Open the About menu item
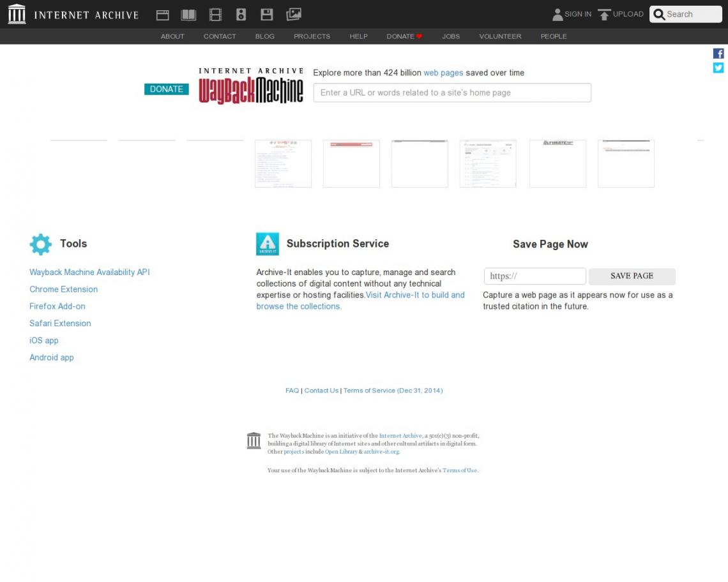This screenshot has width=728, height=582. (x=172, y=36)
